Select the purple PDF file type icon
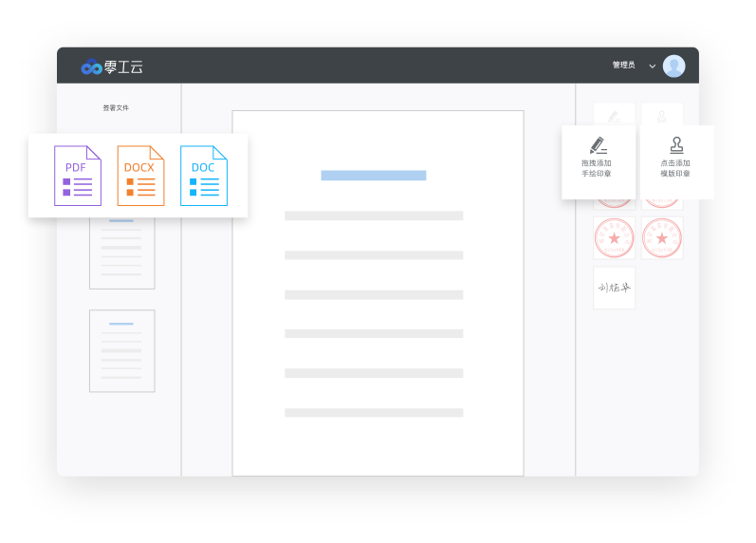 click(78, 176)
